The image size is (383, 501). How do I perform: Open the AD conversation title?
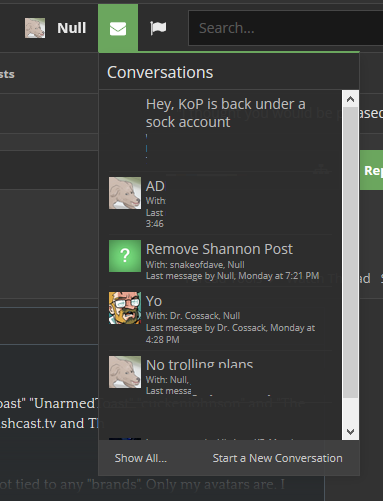pyautogui.click(x=155, y=186)
